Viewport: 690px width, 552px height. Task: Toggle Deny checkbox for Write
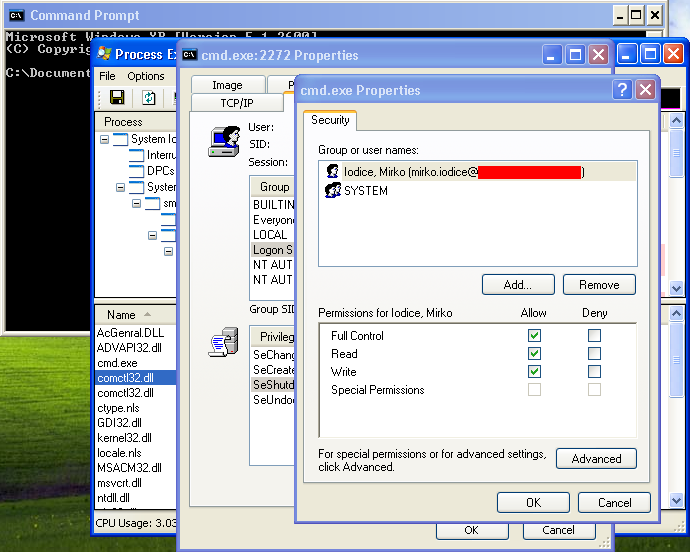[594, 372]
